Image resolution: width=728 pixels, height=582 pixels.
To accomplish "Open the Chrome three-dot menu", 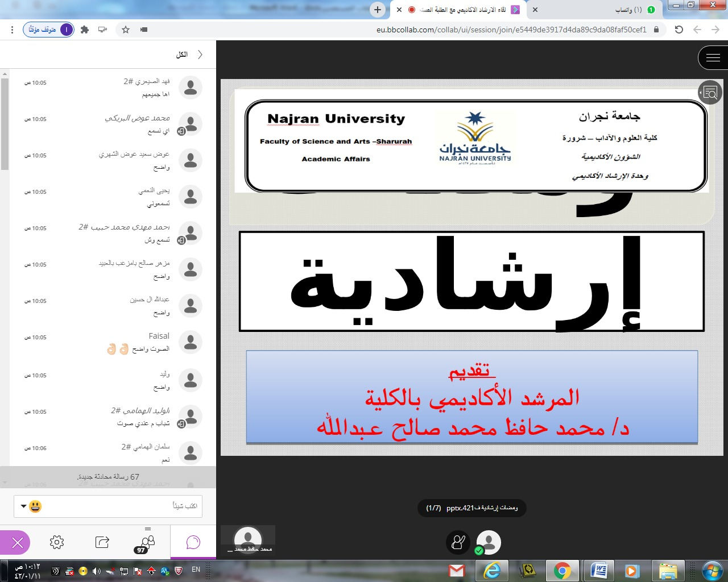I will tap(12, 30).
